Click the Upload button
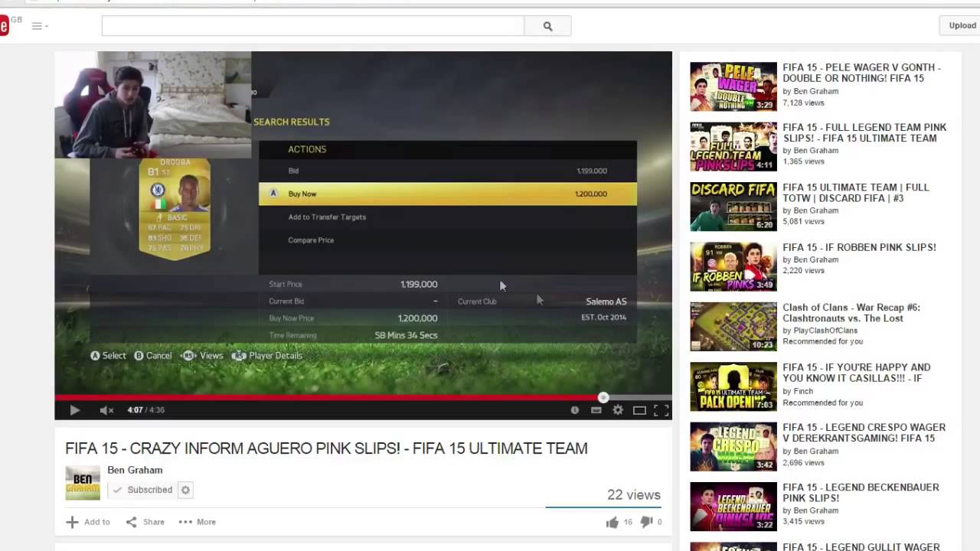Image resolution: width=980 pixels, height=551 pixels. click(x=962, y=25)
